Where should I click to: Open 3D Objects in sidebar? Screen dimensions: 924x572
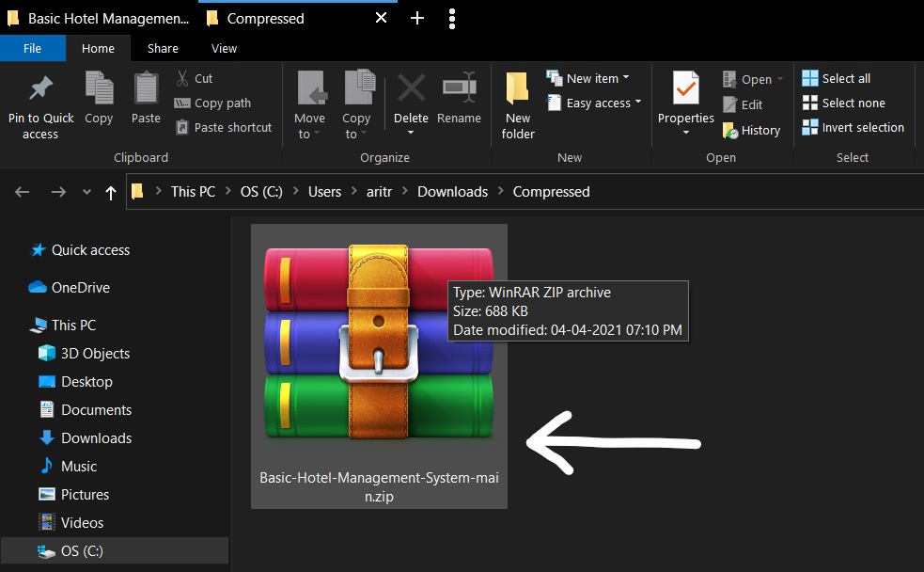point(85,353)
